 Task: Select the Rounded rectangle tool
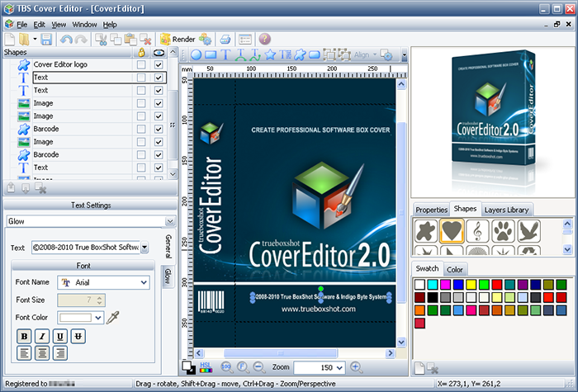315,55
